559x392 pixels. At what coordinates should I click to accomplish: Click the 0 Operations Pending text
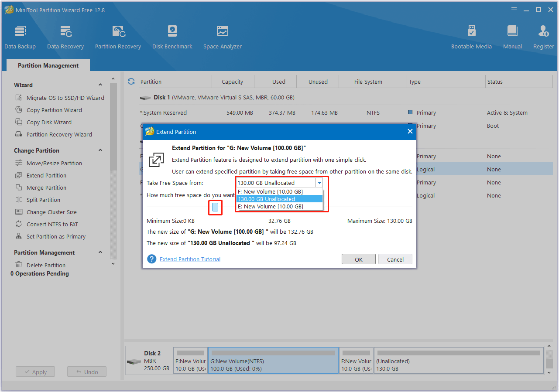(x=40, y=274)
